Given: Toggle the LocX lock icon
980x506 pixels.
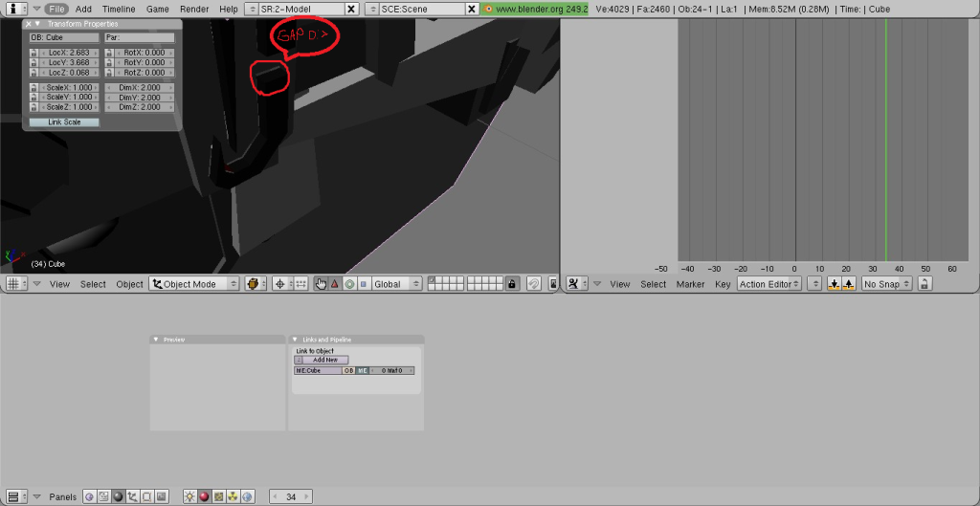Looking at the screenshot, I should click(x=34, y=53).
